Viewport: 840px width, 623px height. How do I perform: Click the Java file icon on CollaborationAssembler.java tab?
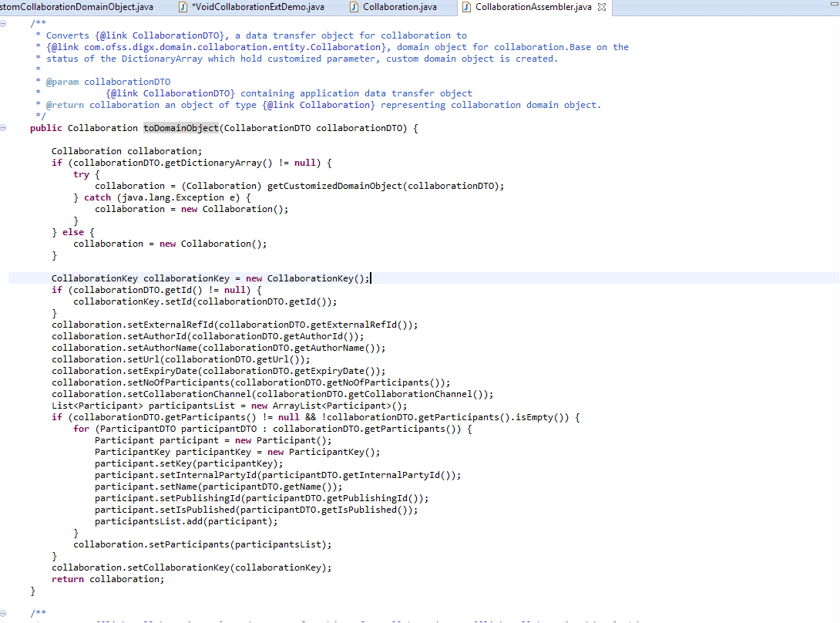pos(468,7)
